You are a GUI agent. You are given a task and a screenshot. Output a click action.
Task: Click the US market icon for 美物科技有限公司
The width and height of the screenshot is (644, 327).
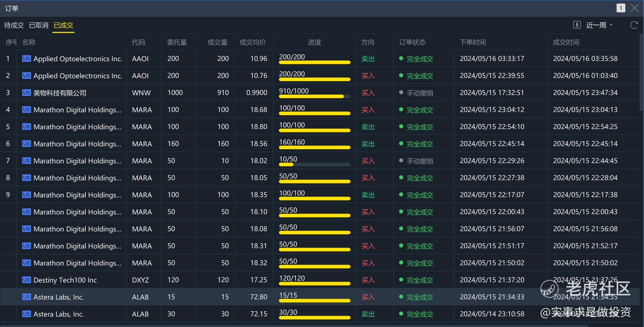coord(27,92)
